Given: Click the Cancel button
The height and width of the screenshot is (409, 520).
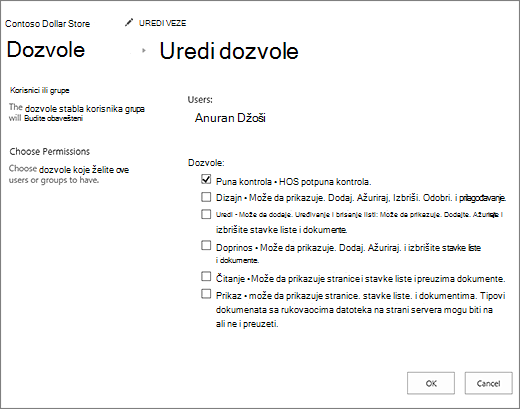Looking at the screenshot, I should click(x=488, y=383).
